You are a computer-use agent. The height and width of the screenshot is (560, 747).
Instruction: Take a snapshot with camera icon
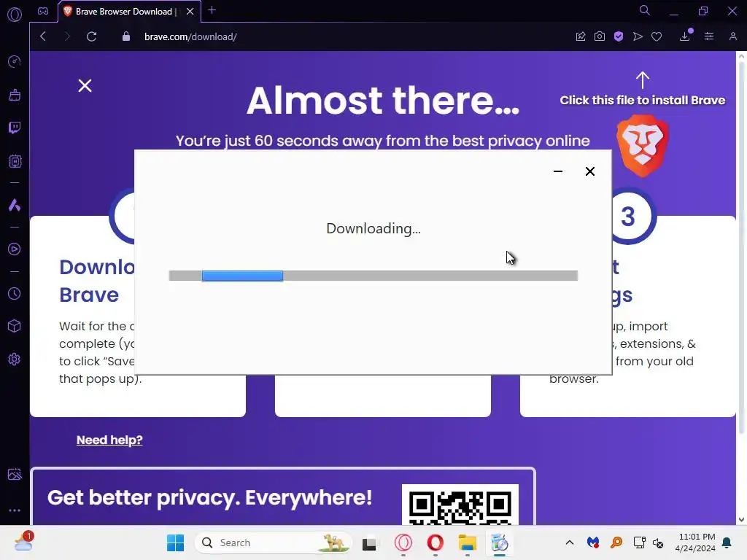(x=600, y=36)
